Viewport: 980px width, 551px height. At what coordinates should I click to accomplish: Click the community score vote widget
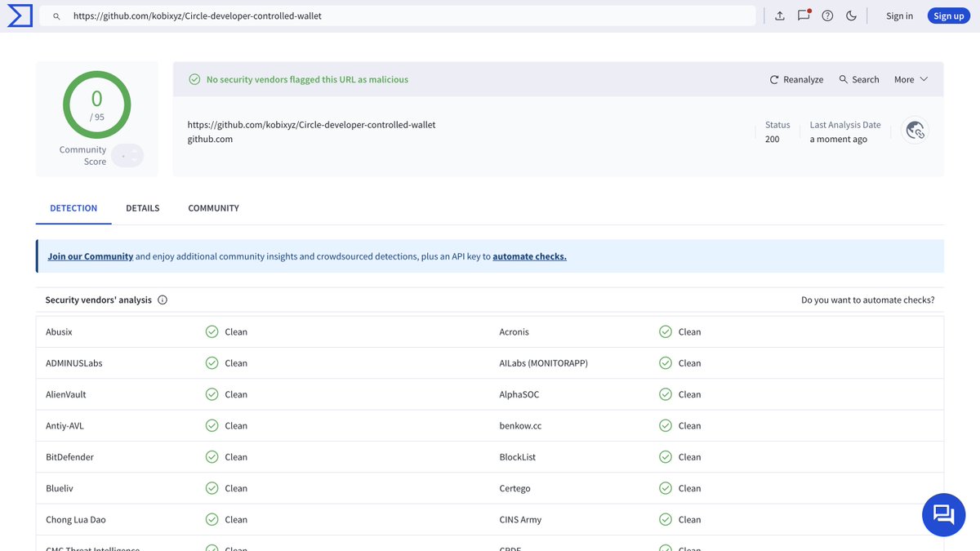[127, 155]
